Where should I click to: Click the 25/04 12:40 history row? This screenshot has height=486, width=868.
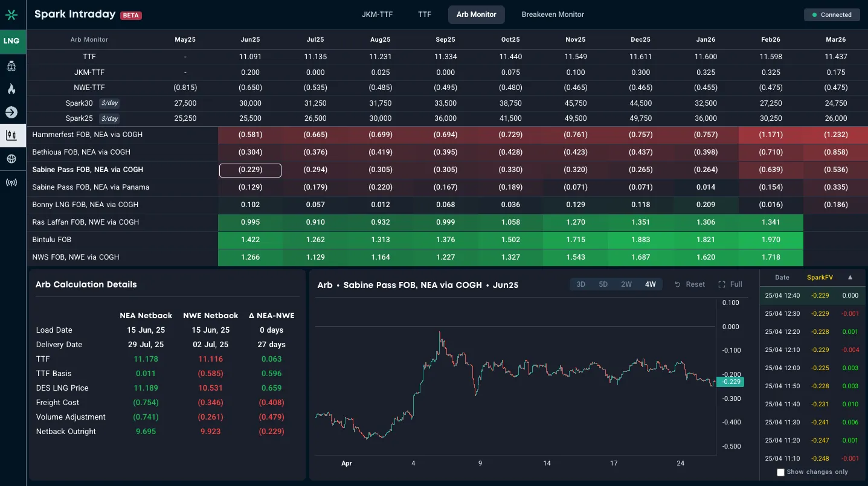point(813,296)
